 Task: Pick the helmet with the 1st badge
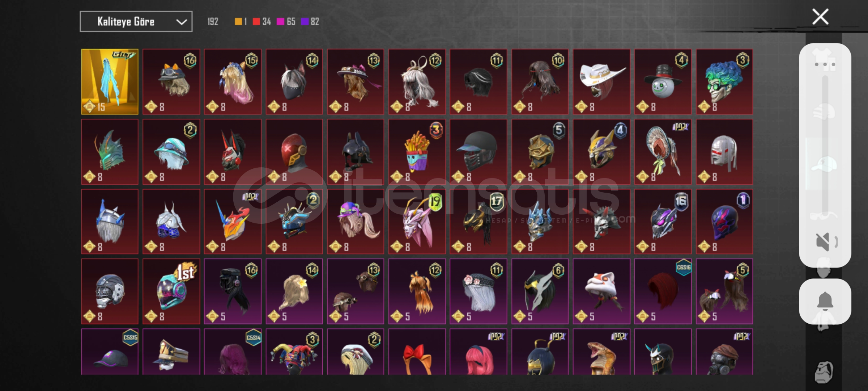(x=171, y=291)
